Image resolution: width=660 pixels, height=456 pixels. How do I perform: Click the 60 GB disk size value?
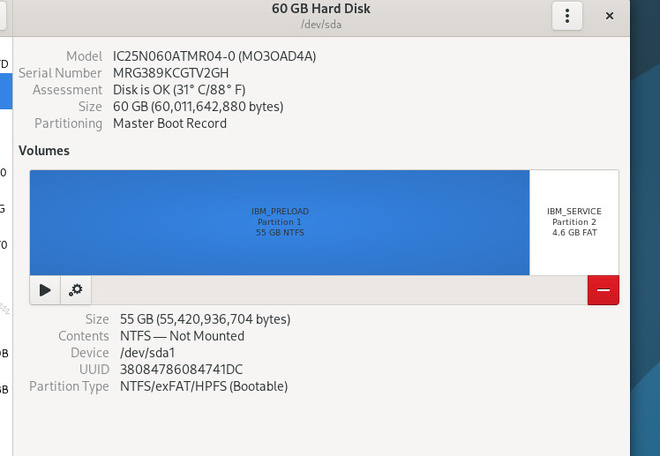pos(198,107)
